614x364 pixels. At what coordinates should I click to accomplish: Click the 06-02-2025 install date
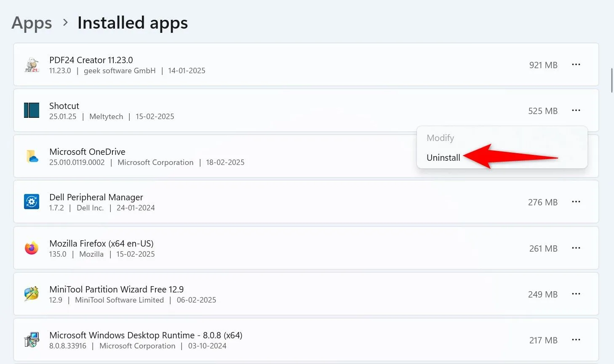point(196,300)
